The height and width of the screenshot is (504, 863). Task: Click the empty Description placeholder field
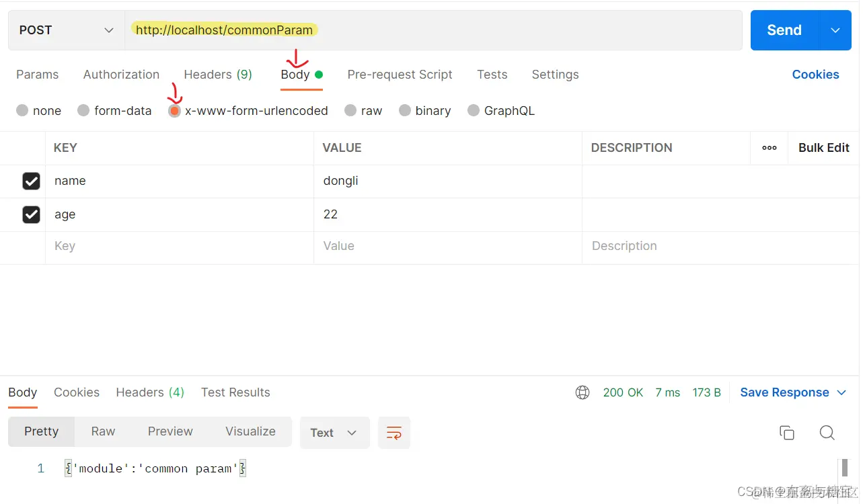(x=720, y=246)
